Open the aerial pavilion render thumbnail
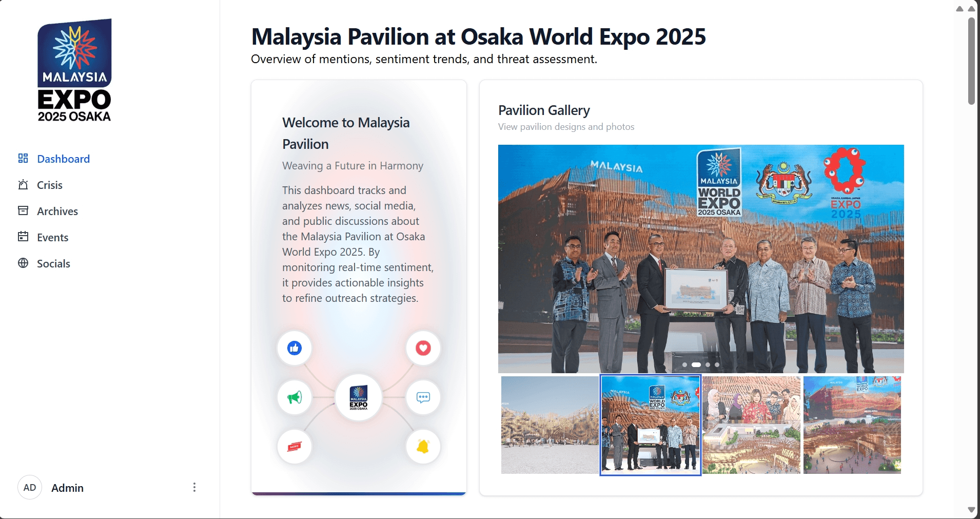 coord(852,425)
